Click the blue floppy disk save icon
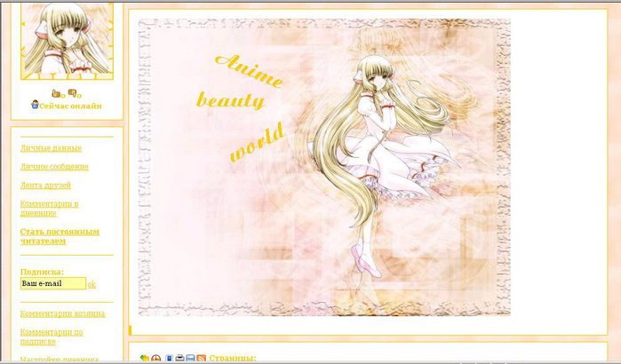 pyautogui.click(x=190, y=358)
